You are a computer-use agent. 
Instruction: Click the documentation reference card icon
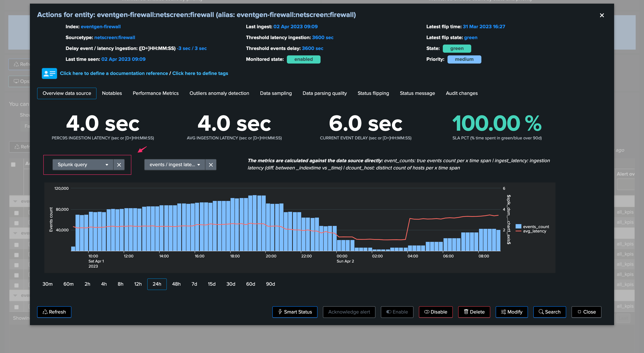click(49, 73)
